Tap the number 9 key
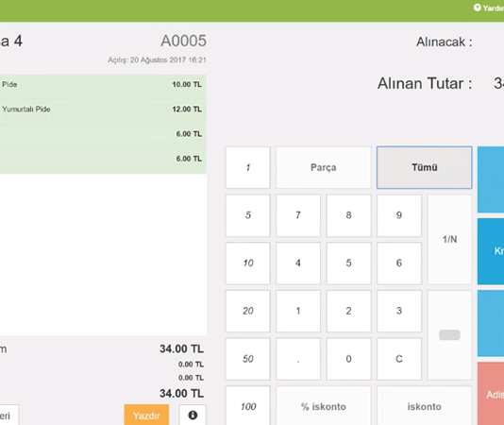This screenshot has height=425, width=504. [x=399, y=215]
